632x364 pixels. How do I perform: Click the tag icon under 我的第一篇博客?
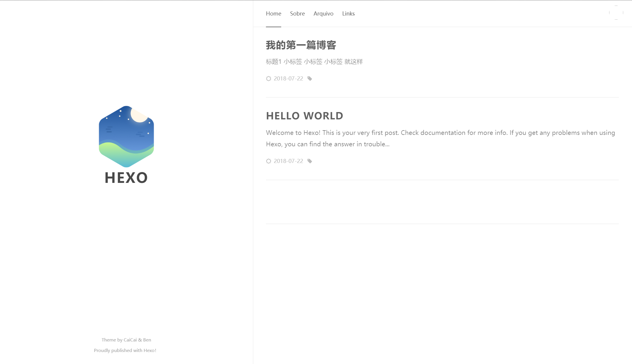tap(310, 78)
